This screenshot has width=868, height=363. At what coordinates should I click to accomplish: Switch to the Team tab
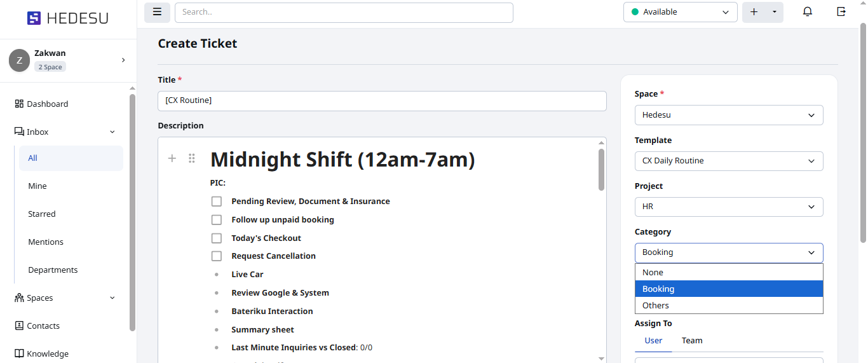pos(692,341)
